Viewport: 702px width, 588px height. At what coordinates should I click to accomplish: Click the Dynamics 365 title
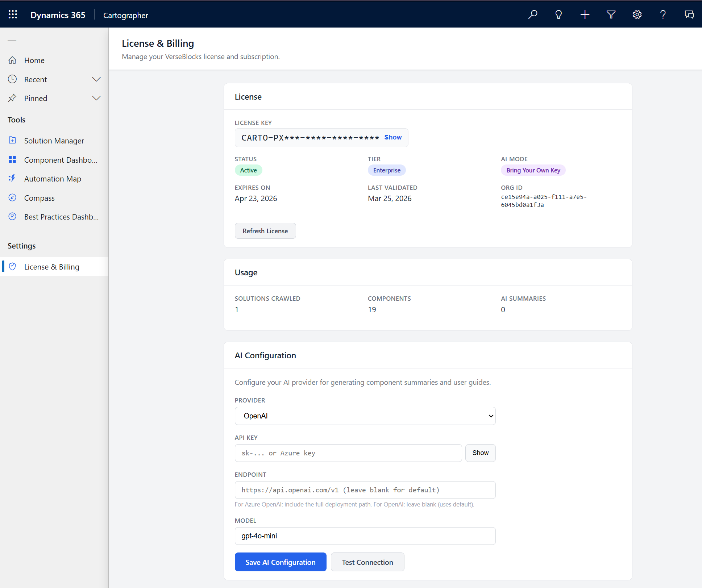58,15
